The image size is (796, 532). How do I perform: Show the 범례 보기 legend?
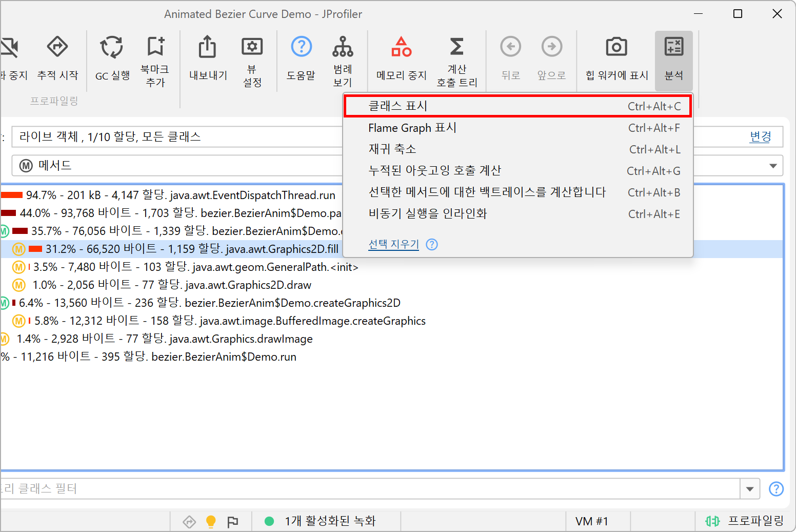(x=343, y=48)
